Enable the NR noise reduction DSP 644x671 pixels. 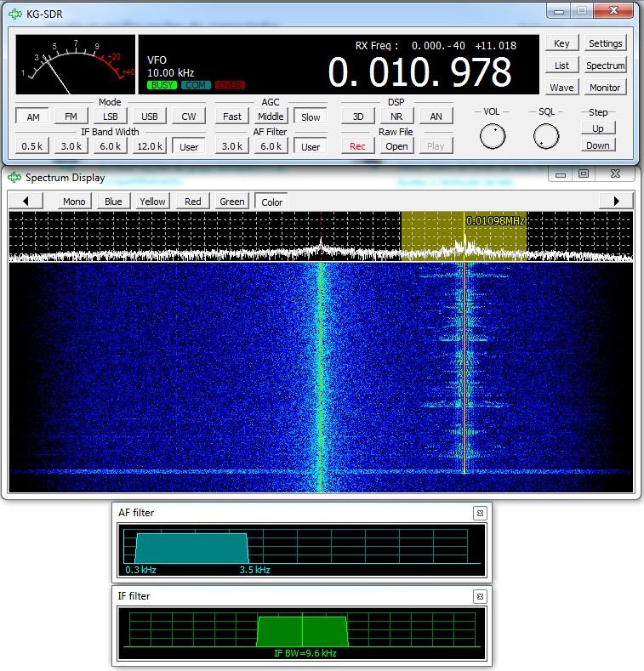coord(396,117)
